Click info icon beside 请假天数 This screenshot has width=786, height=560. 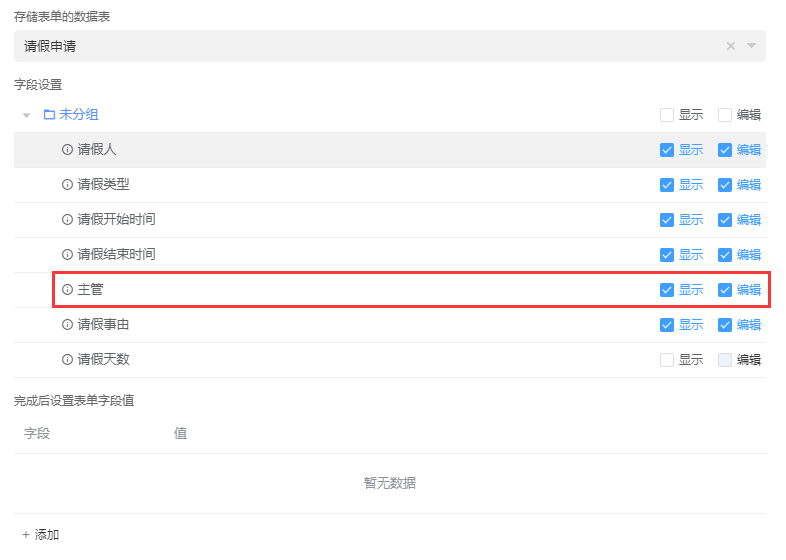pyautogui.click(x=68, y=360)
